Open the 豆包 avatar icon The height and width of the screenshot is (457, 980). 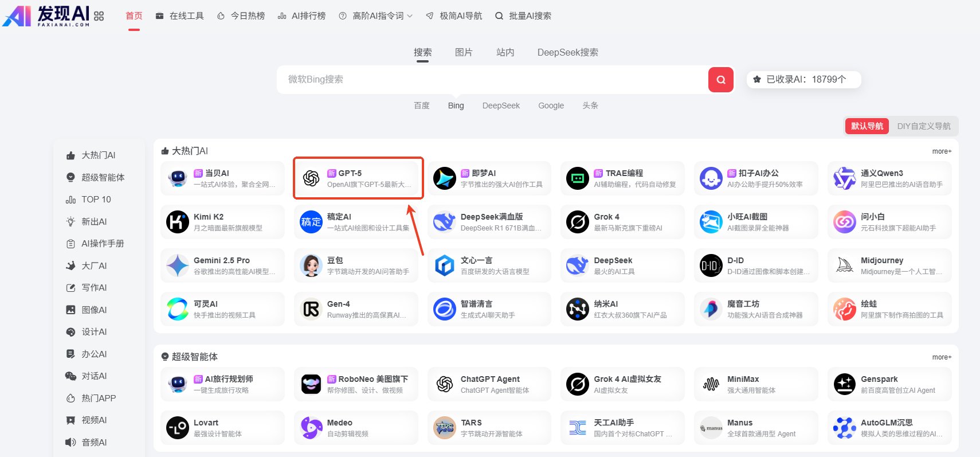[311, 265]
